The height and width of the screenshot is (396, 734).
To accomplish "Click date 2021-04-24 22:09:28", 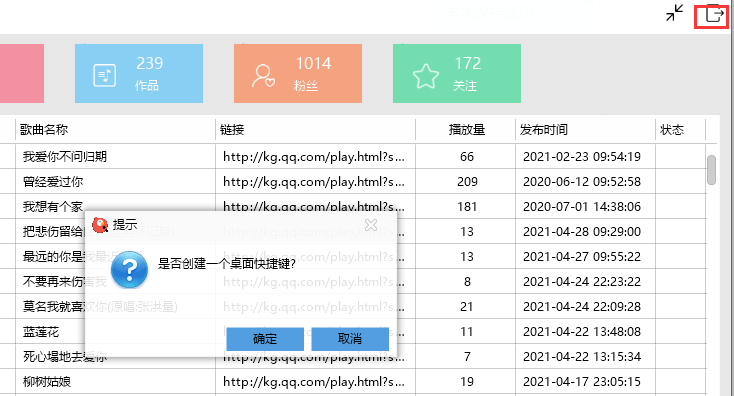I will pos(582,307).
